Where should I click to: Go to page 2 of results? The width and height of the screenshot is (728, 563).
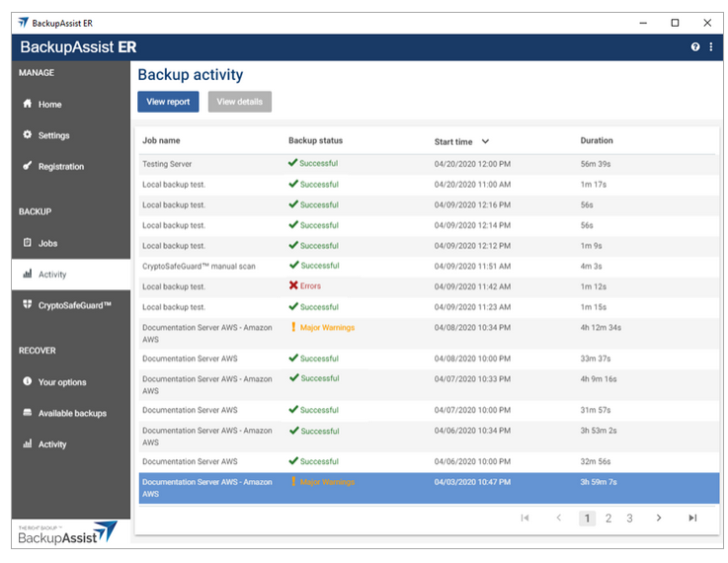click(608, 518)
